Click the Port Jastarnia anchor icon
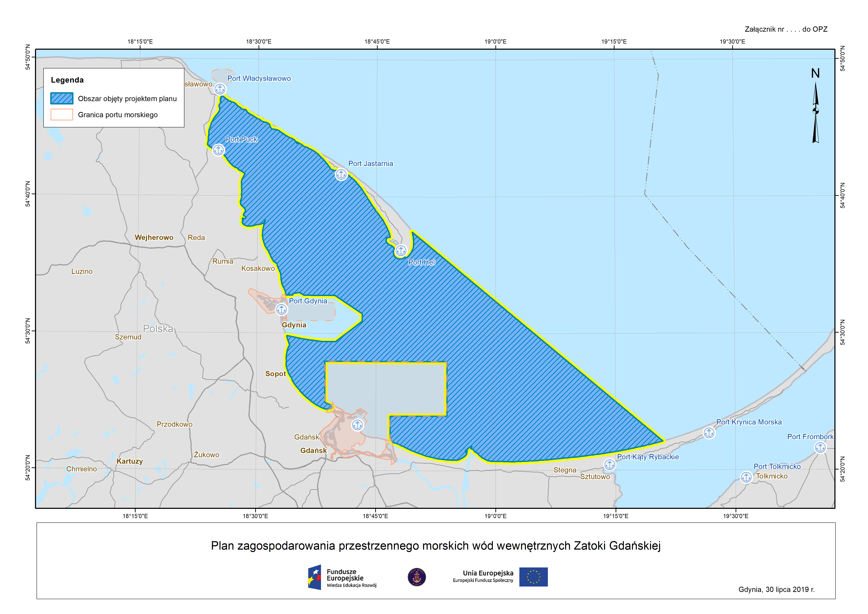The image size is (868, 614). [341, 175]
